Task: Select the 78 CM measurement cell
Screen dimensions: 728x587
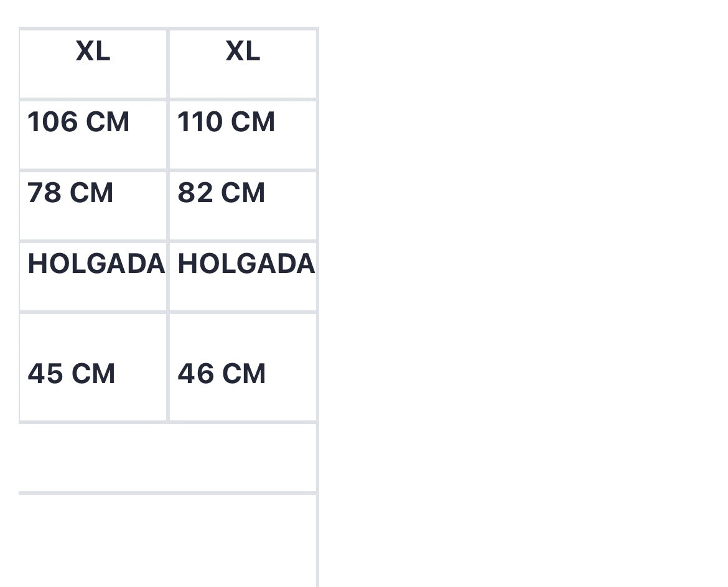Action: point(93,206)
